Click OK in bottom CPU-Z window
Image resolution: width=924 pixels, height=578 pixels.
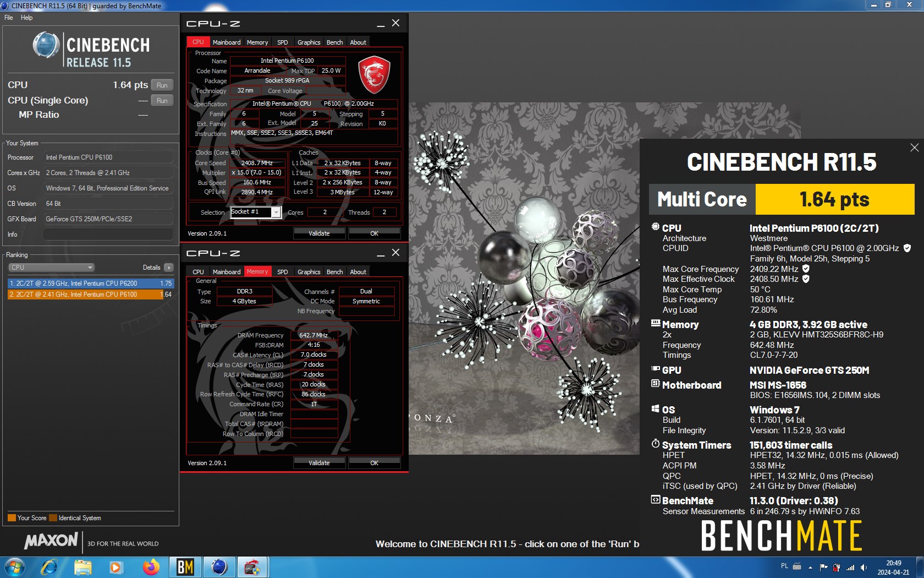(x=374, y=463)
